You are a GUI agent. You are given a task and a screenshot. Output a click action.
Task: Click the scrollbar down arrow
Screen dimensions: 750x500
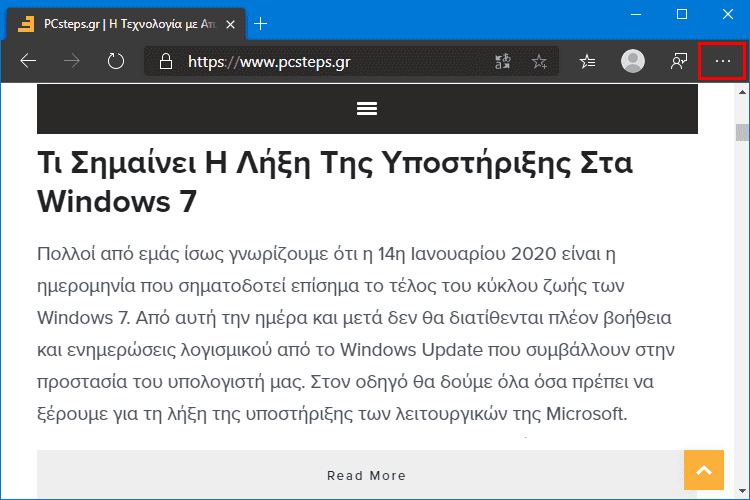point(742,491)
